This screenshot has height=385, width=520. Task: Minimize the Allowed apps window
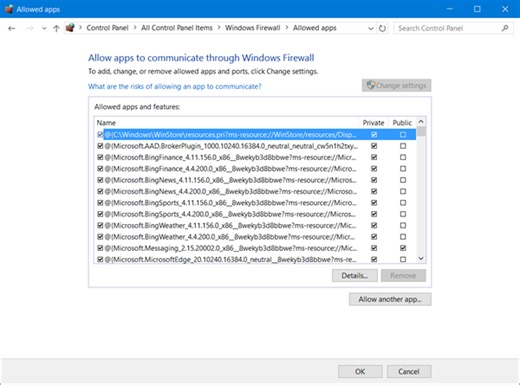pyautogui.click(x=450, y=9)
